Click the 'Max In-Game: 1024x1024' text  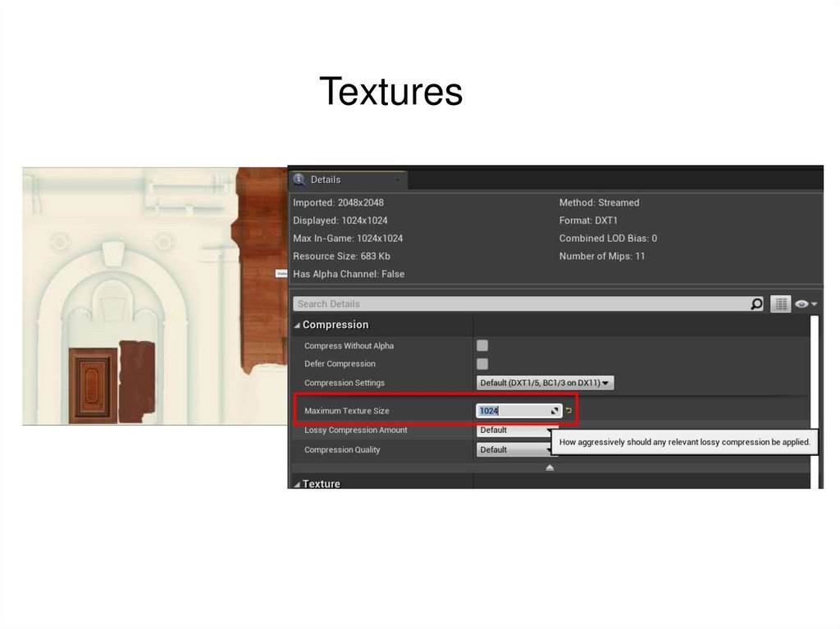[348, 239]
